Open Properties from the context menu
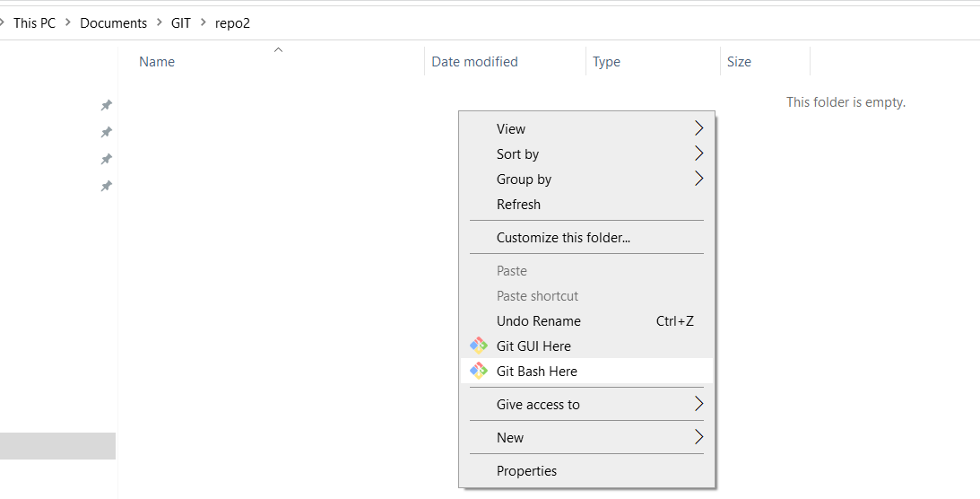This screenshot has width=980, height=499. [x=526, y=470]
